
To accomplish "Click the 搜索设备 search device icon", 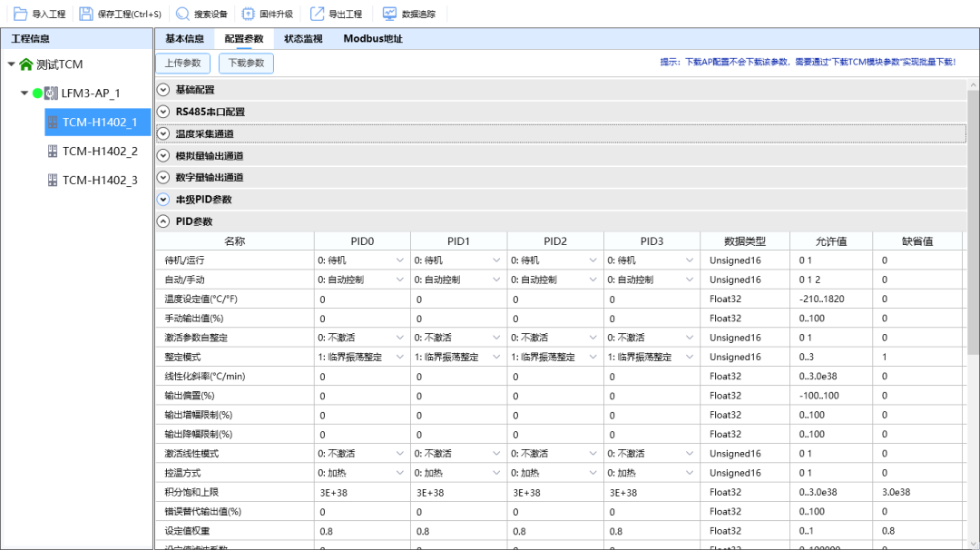I will click(x=182, y=15).
